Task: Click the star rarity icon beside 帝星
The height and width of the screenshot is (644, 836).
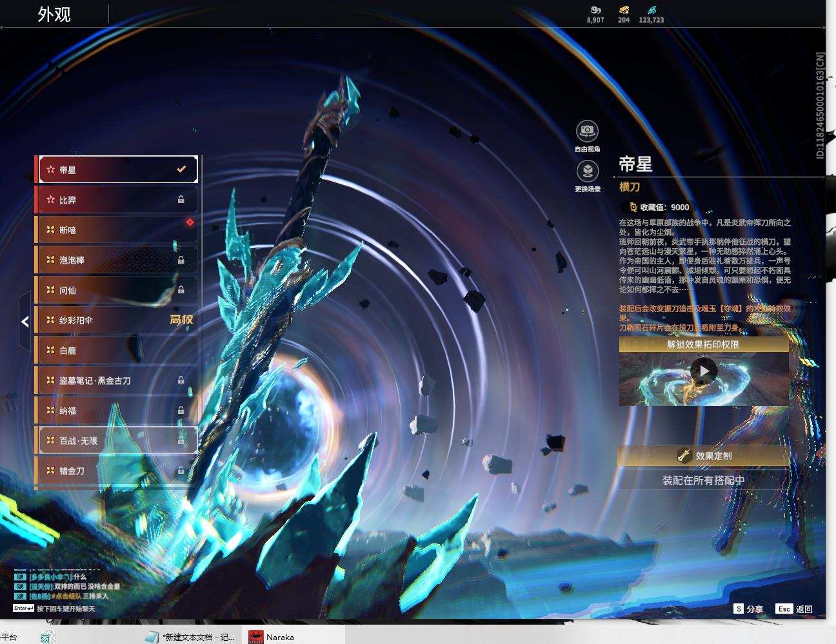Action: (x=50, y=170)
